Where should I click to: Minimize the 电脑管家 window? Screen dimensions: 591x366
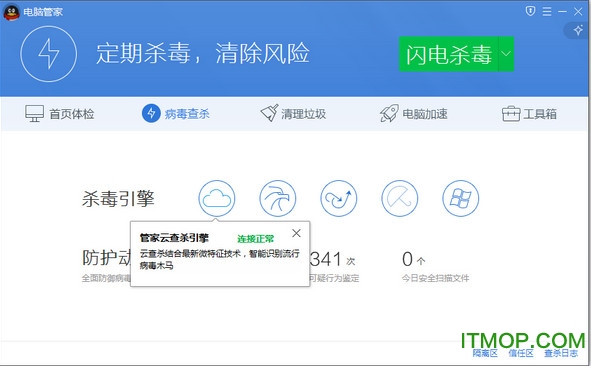pos(562,12)
